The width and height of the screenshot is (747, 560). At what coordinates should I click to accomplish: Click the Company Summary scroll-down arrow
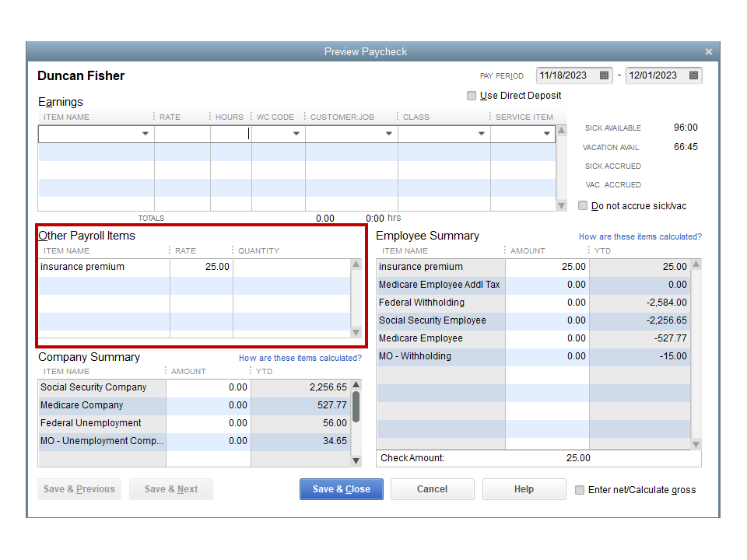(356, 460)
